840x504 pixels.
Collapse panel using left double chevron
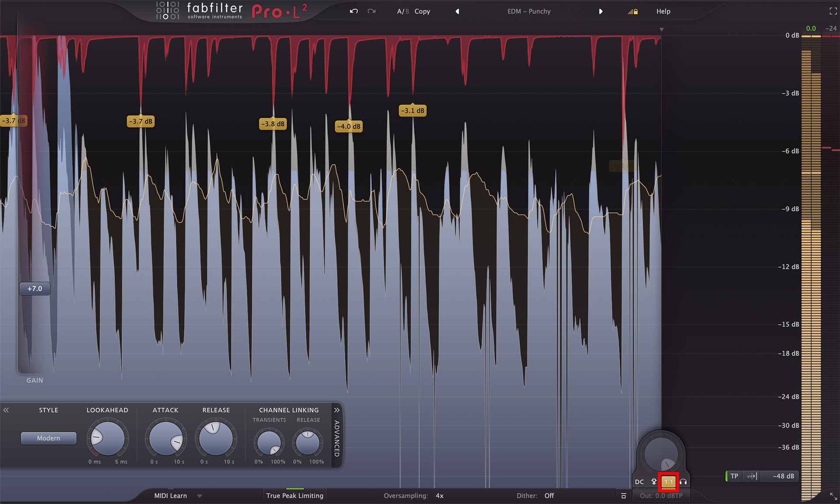tap(6, 410)
